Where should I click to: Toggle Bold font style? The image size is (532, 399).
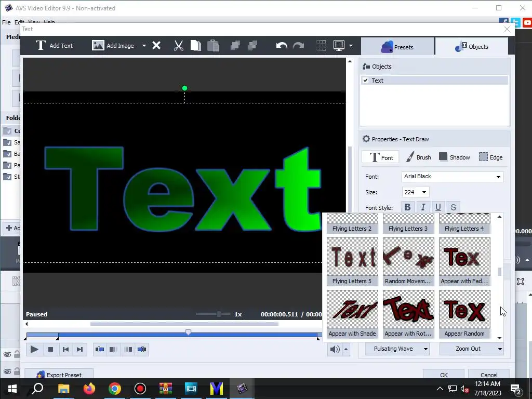(x=407, y=207)
